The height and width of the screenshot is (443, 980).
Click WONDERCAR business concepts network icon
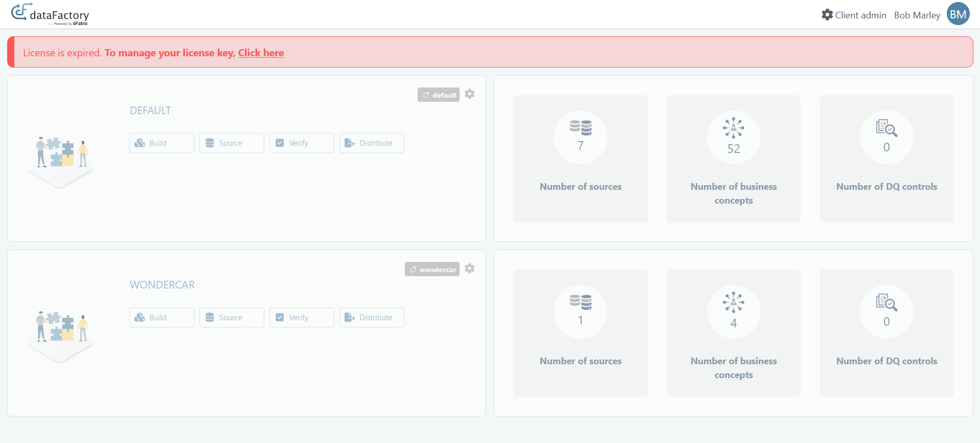(x=733, y=302)
